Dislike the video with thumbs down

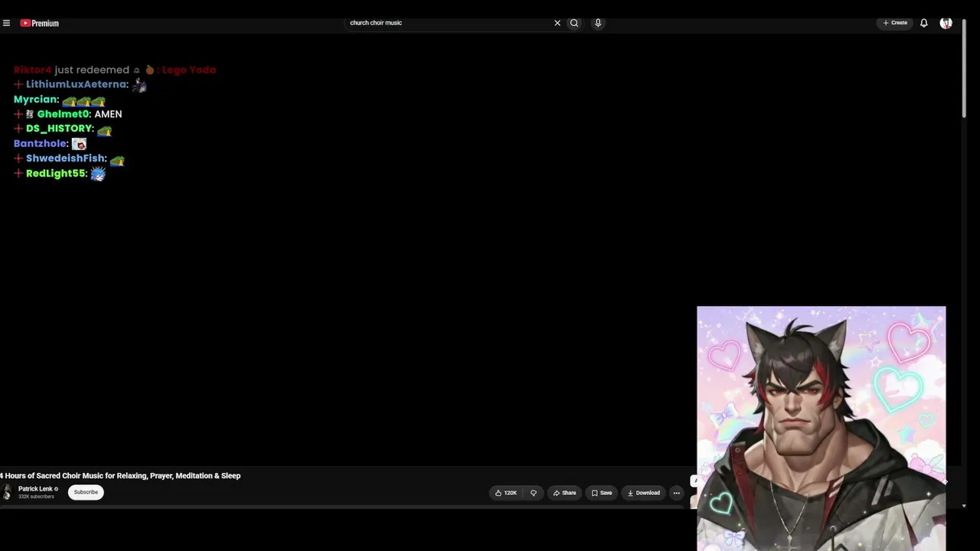(x=534, y=493)
